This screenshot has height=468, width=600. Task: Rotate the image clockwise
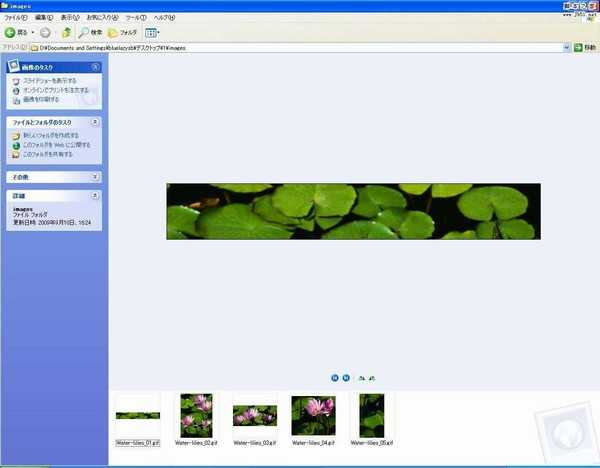pos(361,378)
